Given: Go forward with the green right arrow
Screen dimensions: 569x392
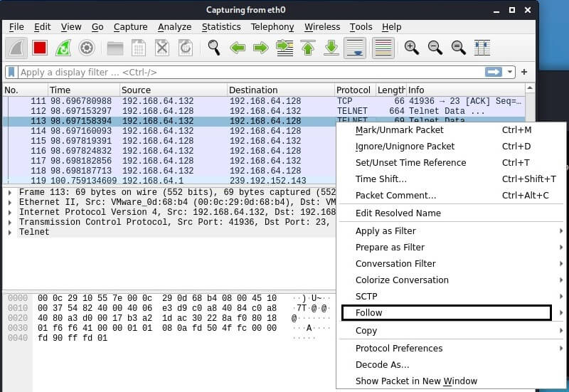Looking at the screenshot, I should pyautogui.click(x=261, y=48).
